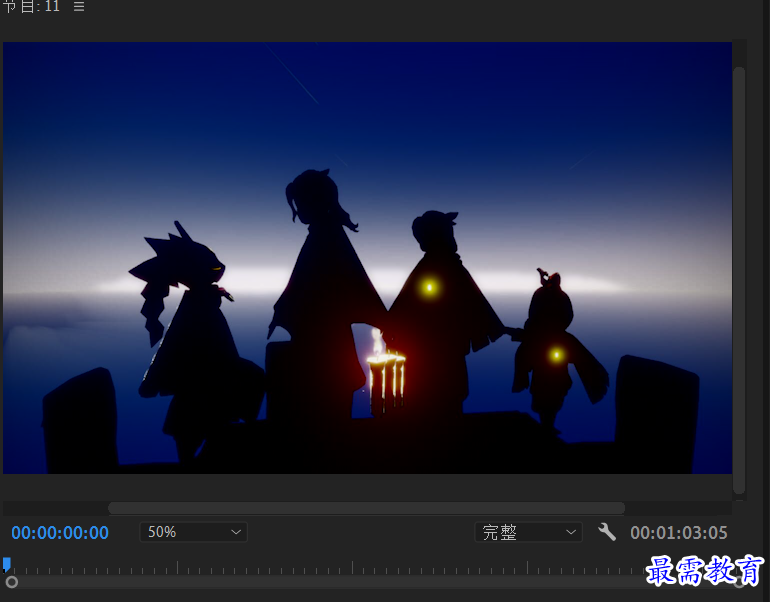Click the program panel title 节目: 11
This screenshot has width=770, height=602.
click(x=30, y=6)
